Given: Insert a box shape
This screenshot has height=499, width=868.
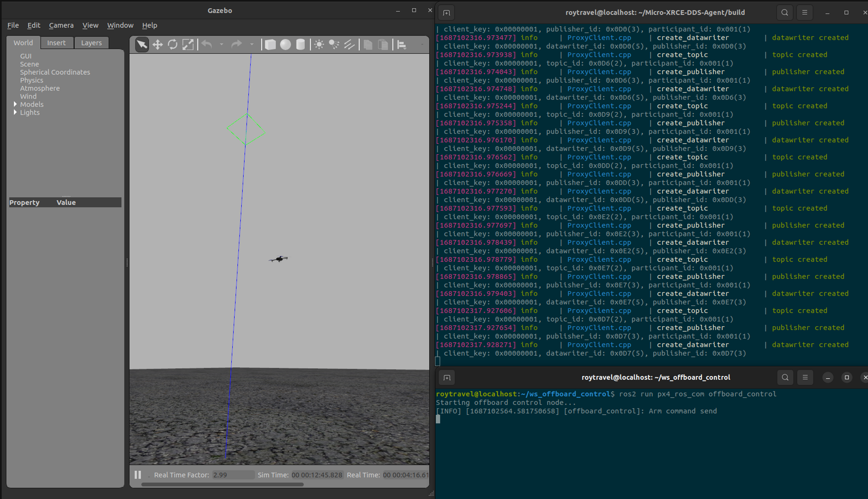Looking at the screenshot, I should 270,44.
